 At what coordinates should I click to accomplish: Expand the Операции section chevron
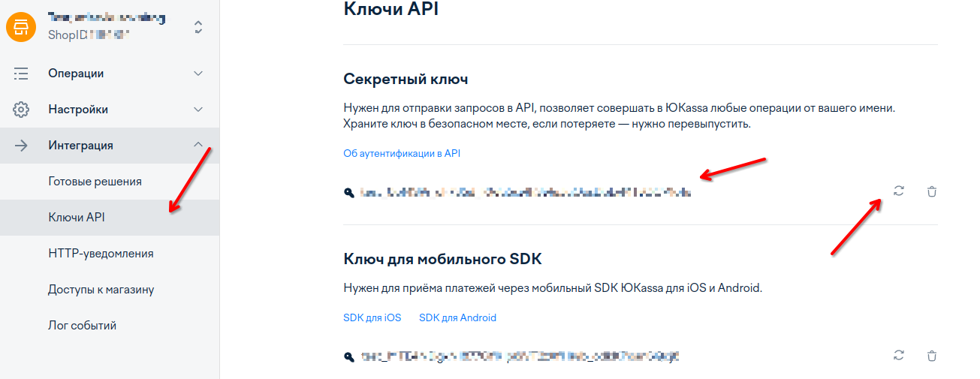point(198,74)
